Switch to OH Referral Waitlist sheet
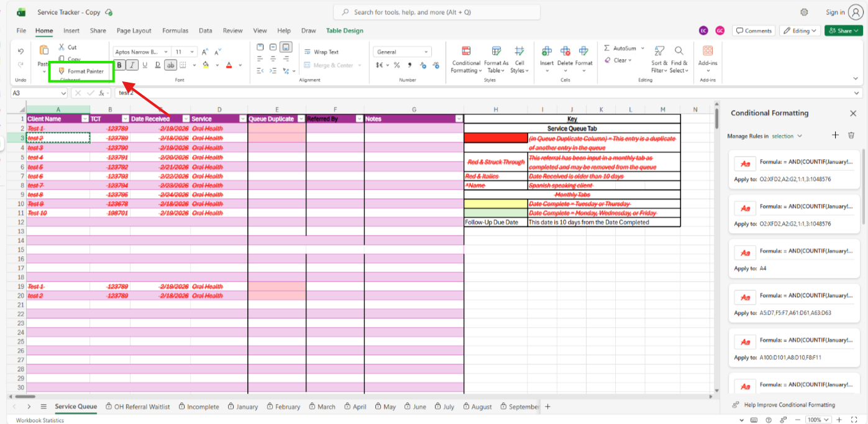Screen dimensions: 868x424 (137, 407)
